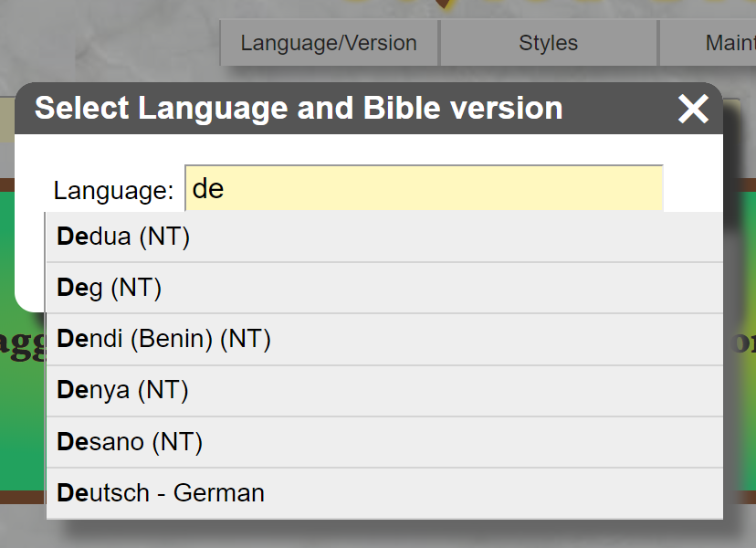Image resolution: width=756 pixels, height=548 pixels.
Task: Click the partially visible logo at top
Action: 438,5
